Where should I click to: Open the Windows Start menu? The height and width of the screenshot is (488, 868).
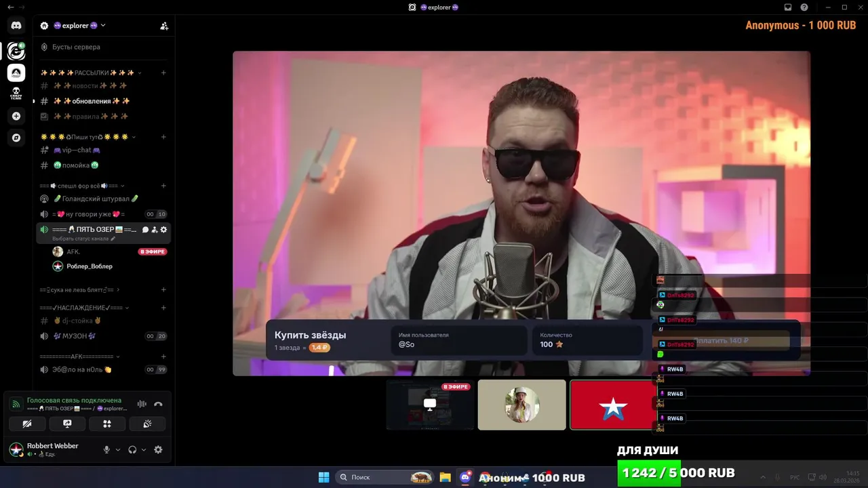pos(324,477)
